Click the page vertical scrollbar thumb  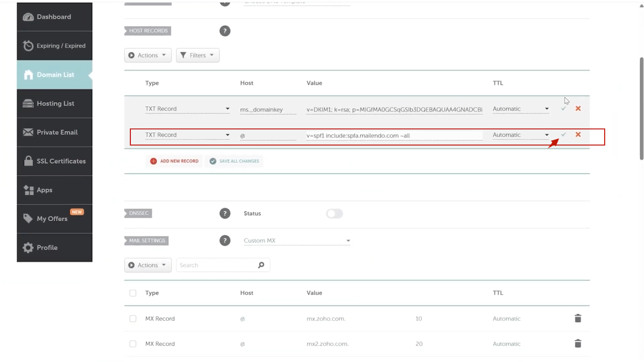642,109
